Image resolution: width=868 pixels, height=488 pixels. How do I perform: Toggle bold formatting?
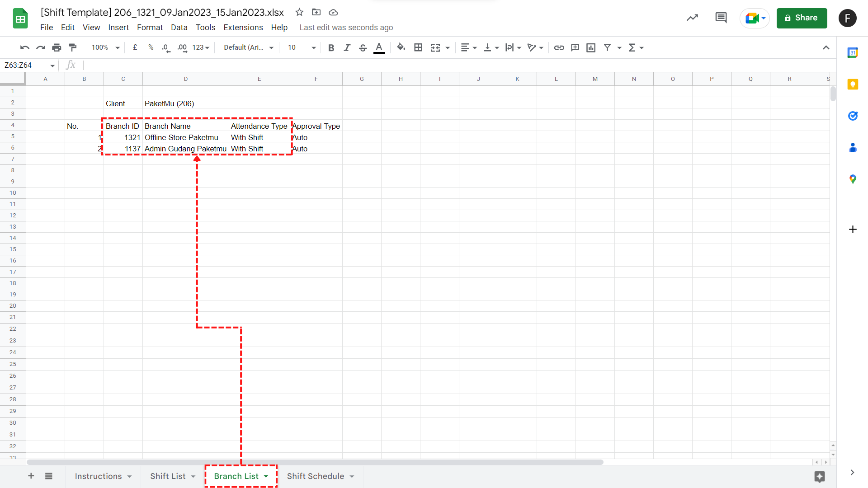[x=331, y=47]
